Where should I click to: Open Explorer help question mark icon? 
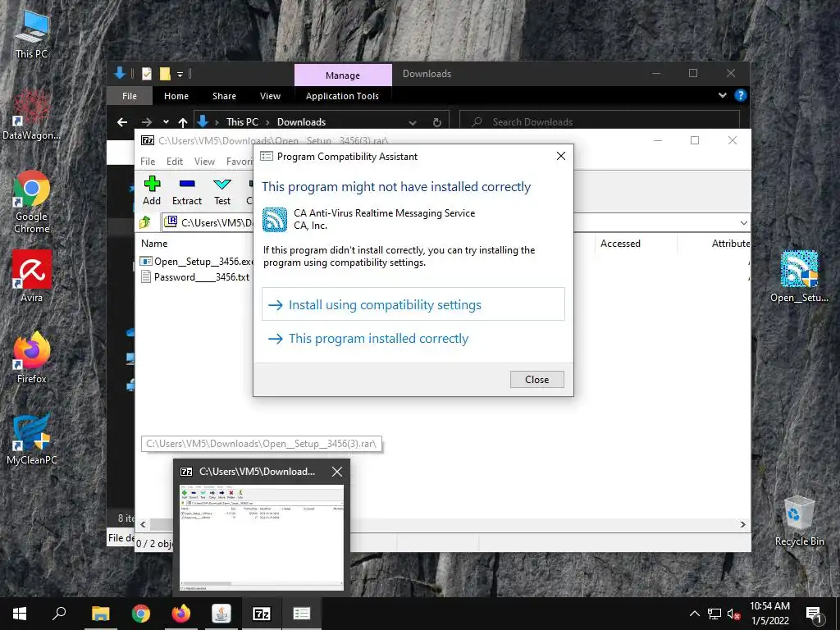(x=741, y=95)
